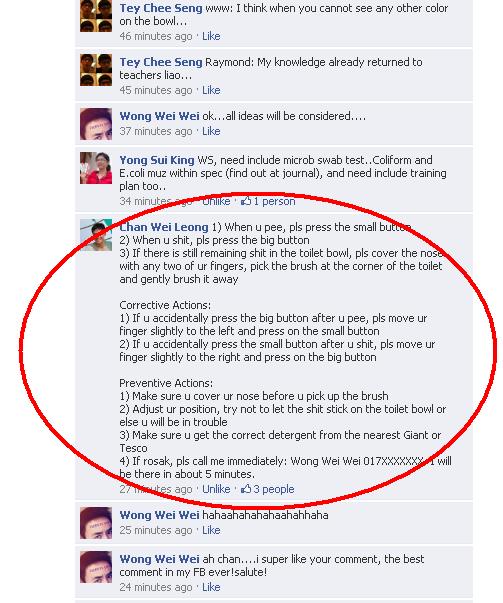The width and height of the screenshot is (503, 603).
Task: Open Yong Sui King name link
Action: tap(157, 160)
